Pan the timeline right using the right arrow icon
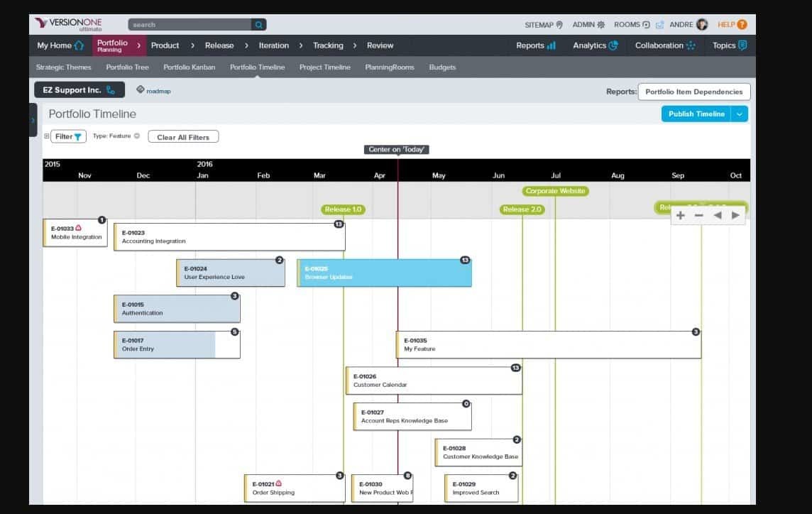Image resolution: width=812 pixels, height=514 pixels. click(x=735, y=215)
